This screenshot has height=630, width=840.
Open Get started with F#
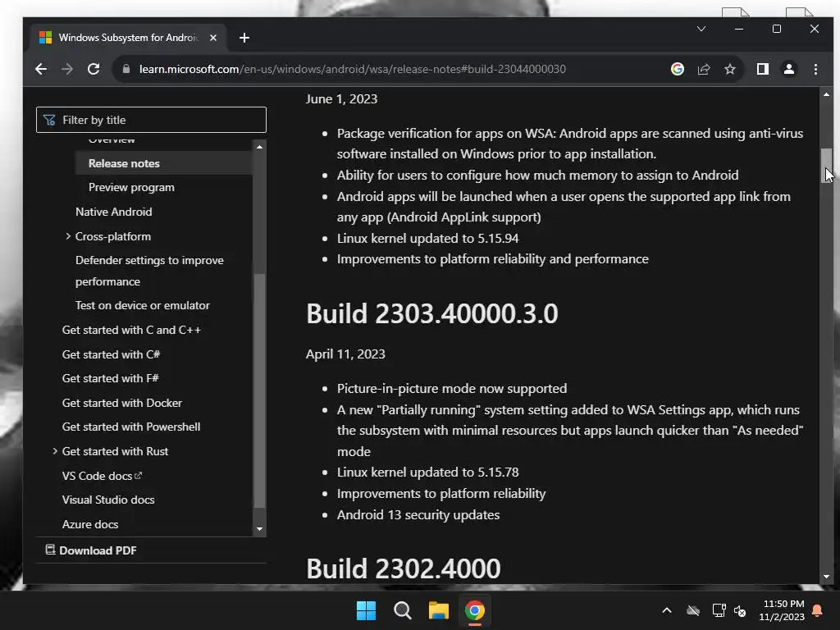coord(111,378)
